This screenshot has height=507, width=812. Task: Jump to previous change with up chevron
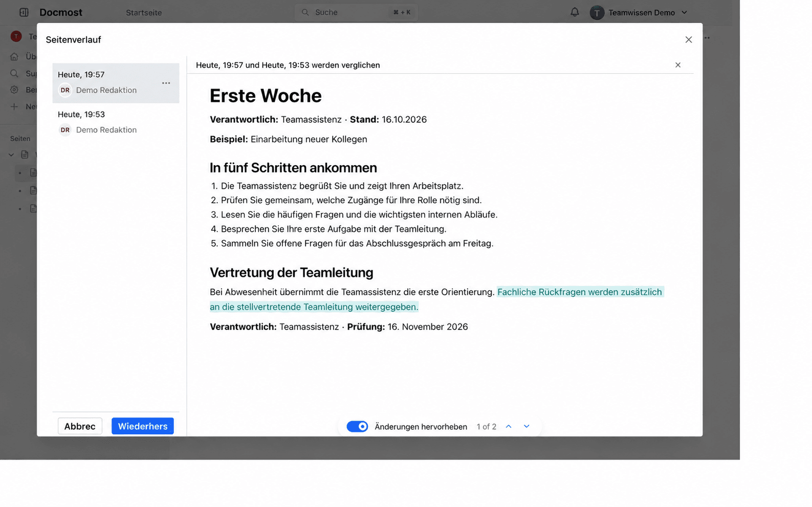tap(509, 427)
